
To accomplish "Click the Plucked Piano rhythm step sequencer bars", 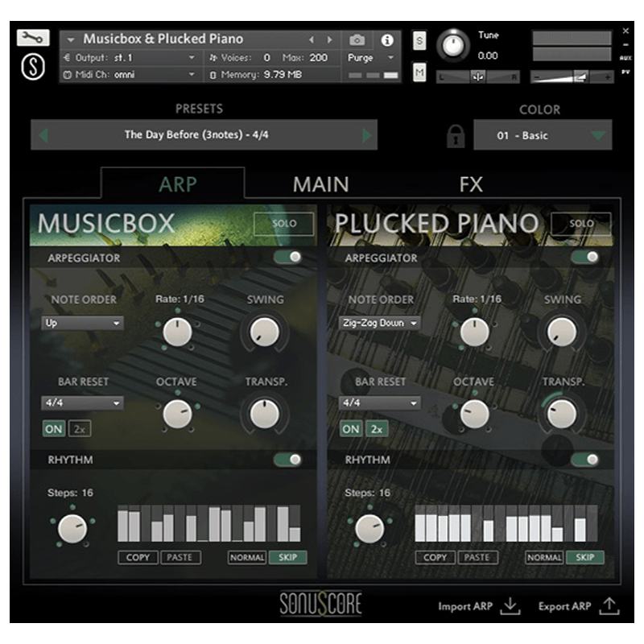I will (x=506, y=524).
